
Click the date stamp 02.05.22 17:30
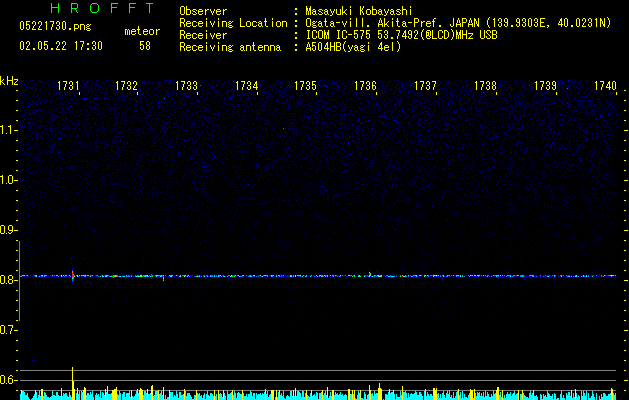[x=61, y=46]
